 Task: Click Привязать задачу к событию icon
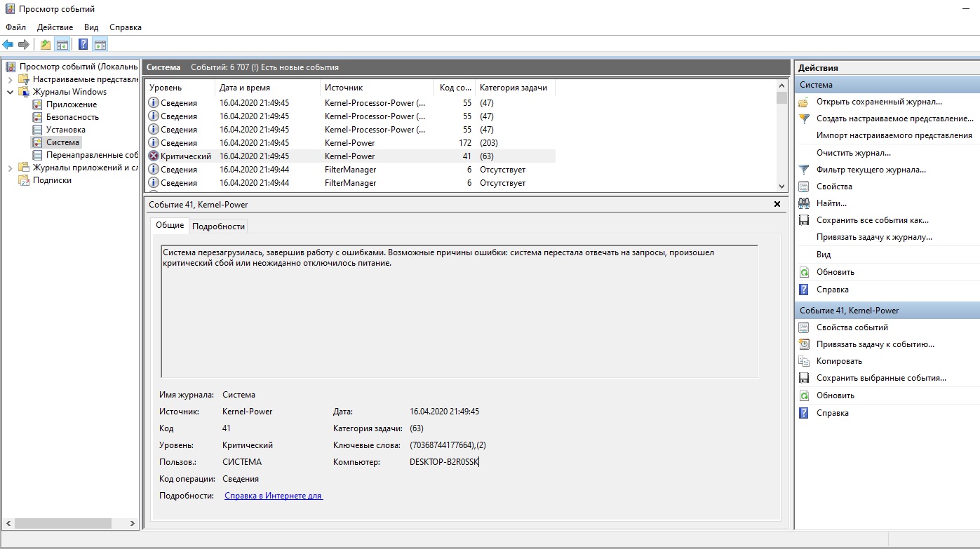(804, 344)
